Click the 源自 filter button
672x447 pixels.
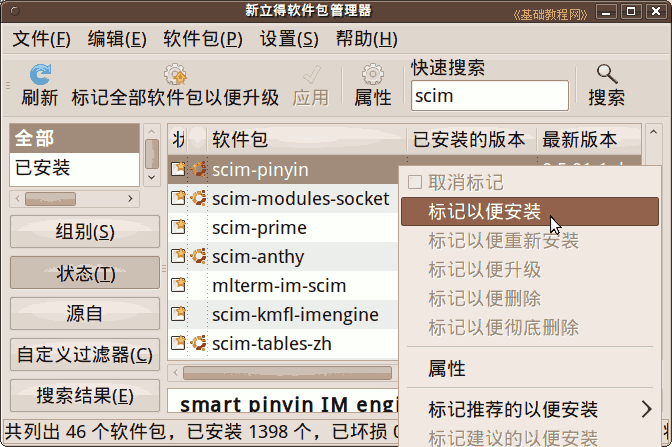click(x=85, y=313)
